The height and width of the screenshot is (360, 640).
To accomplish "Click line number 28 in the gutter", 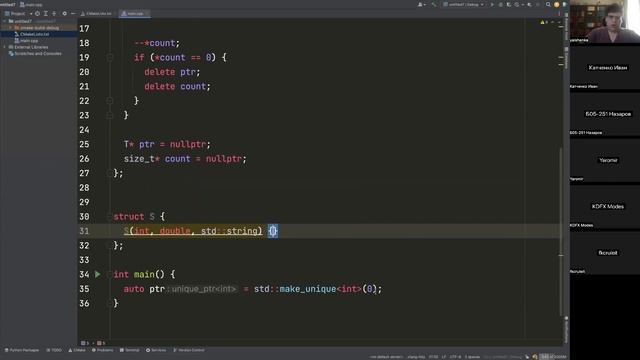I will click(x=84, y=188).
